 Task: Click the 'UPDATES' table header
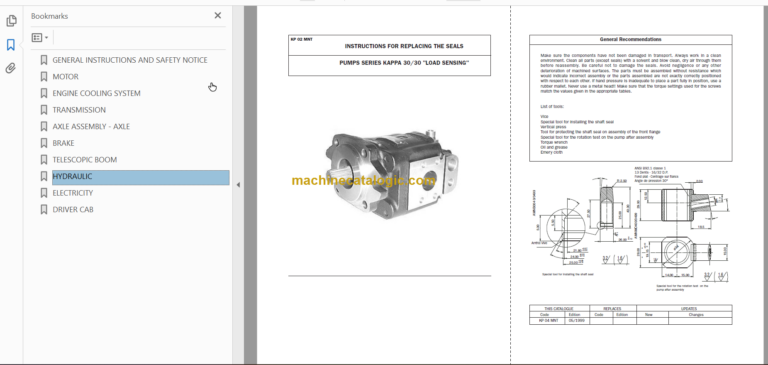pos(689,309)
